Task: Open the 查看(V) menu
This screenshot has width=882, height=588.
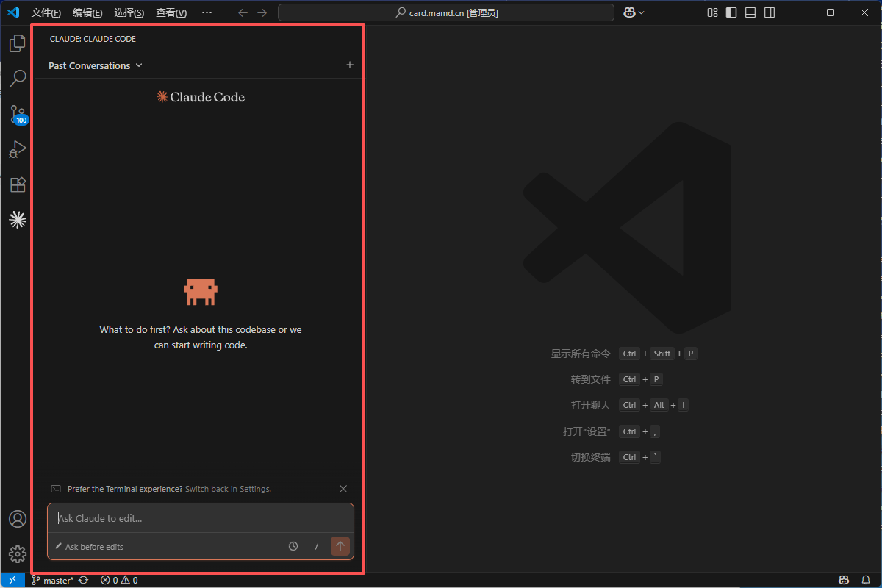Action: (x=171, y=12)
